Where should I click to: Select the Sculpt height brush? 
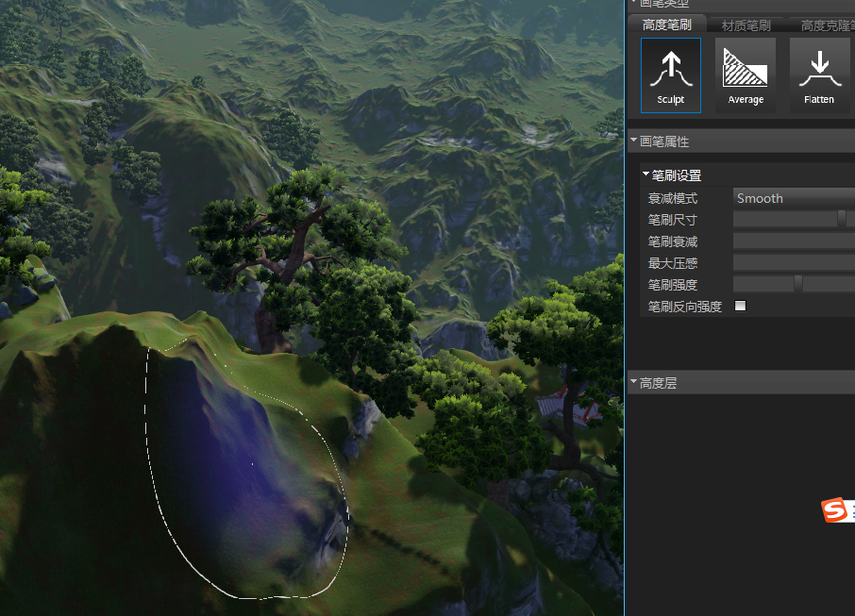(670, 75)
